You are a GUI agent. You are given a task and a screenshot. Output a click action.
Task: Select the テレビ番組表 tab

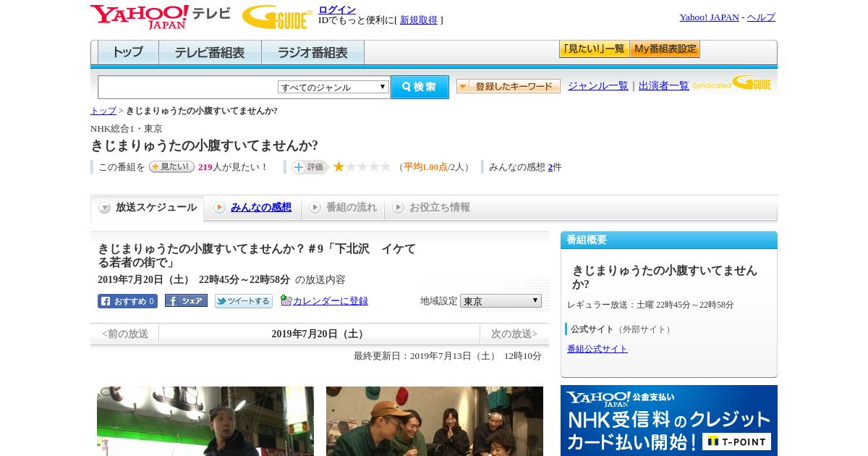click(210, 53)
